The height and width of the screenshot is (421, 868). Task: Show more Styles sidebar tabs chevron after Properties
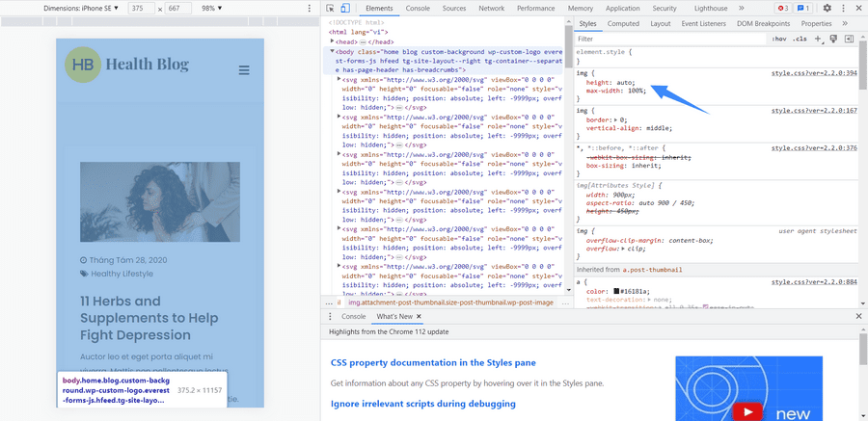(x=845, y=24)
